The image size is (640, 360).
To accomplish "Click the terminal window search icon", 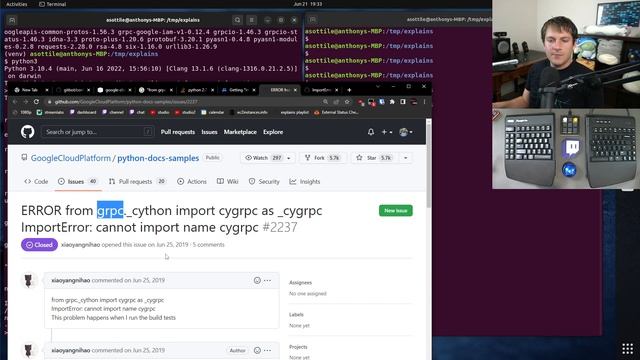I will (x=237, y=20).
